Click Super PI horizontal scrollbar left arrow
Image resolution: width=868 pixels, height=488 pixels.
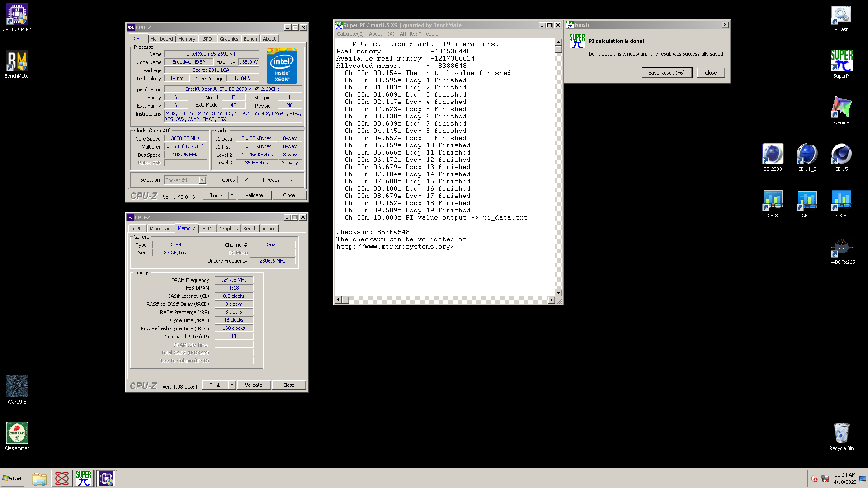(338, 300)
